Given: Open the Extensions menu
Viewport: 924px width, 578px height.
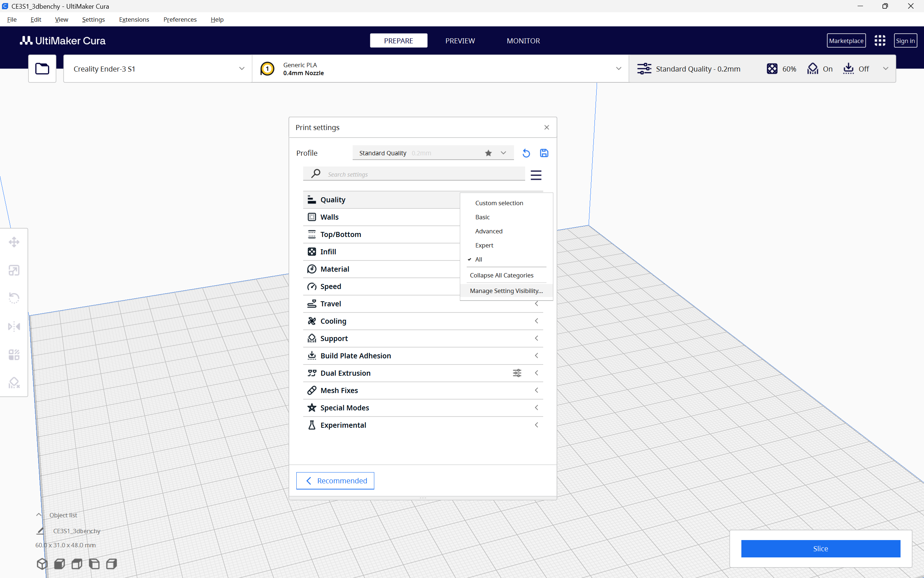Looking at the screenshot, I should [134, 20].
